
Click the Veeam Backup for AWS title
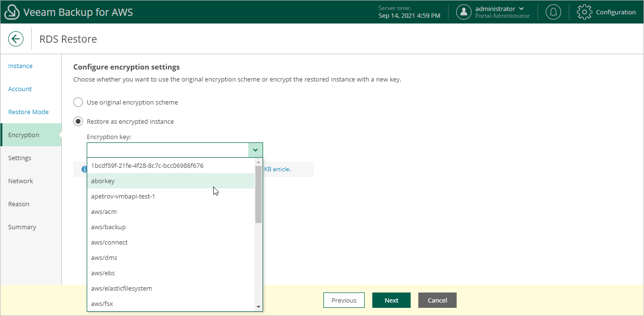click(78, 12)
